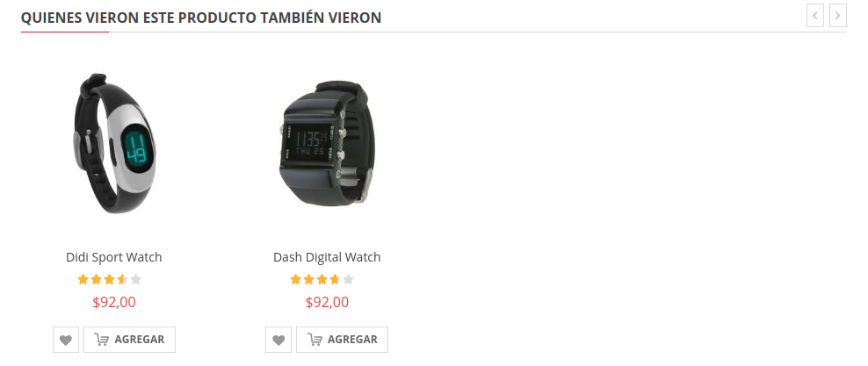
Task: Click 'Quienes vieron este producto' section heading
Action: click(201, 18)
